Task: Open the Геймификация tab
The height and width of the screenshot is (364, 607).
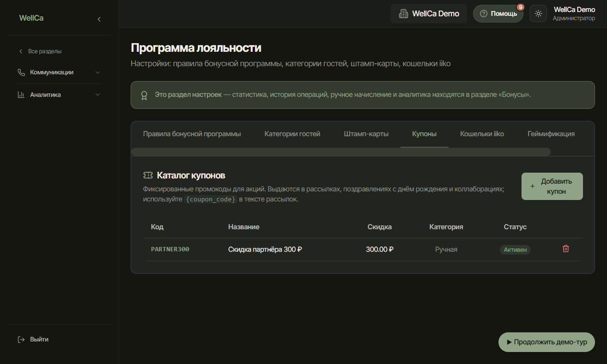Action: 551,134
